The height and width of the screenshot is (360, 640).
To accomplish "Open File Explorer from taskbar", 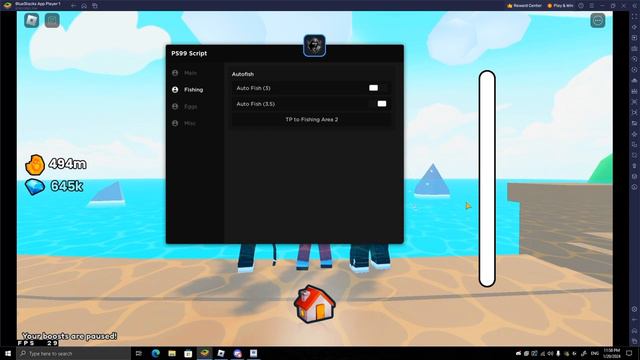I will 172,353.
